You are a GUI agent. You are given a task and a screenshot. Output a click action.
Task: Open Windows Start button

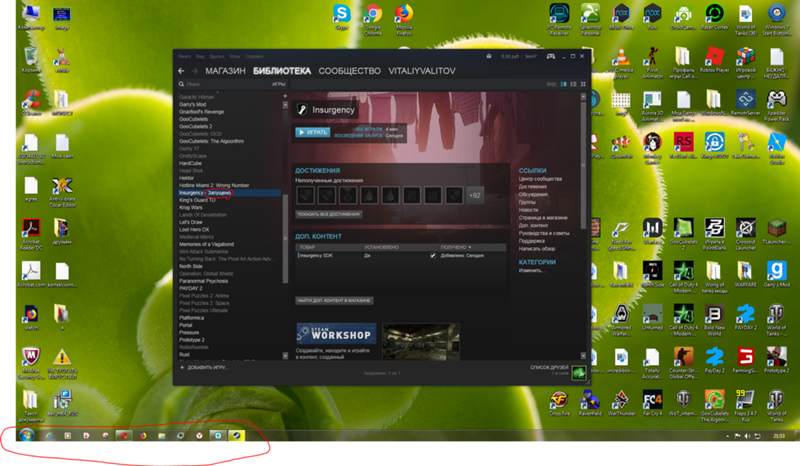(x=26, y=435)
